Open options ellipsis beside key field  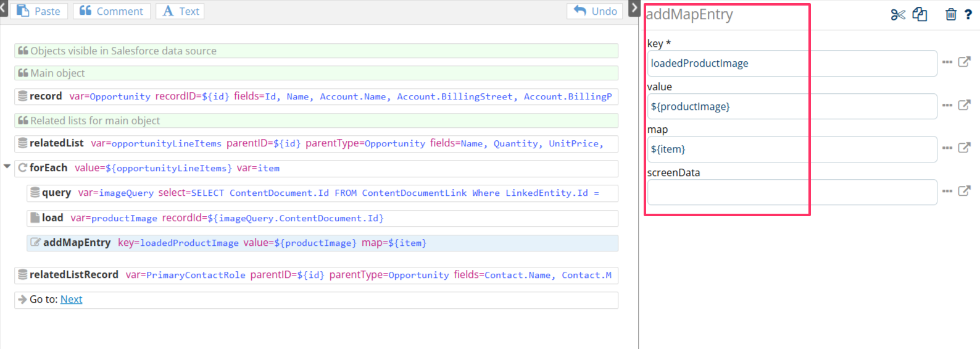(x=947, y=62)
